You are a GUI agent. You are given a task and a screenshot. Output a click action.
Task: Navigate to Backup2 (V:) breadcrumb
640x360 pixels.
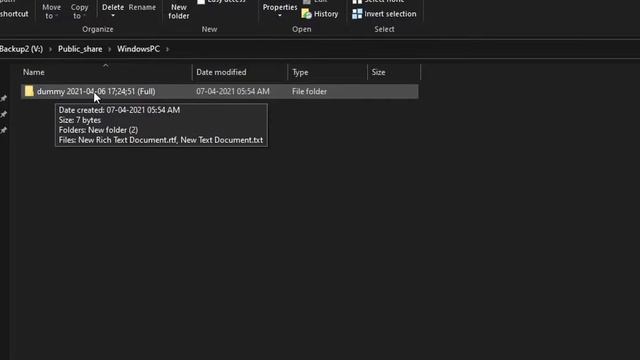point(21,49)
